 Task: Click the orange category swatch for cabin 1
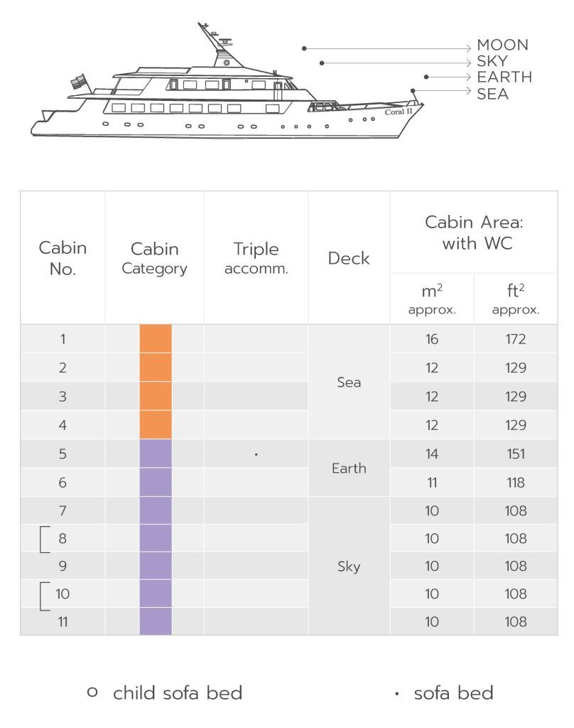point(156,339)
